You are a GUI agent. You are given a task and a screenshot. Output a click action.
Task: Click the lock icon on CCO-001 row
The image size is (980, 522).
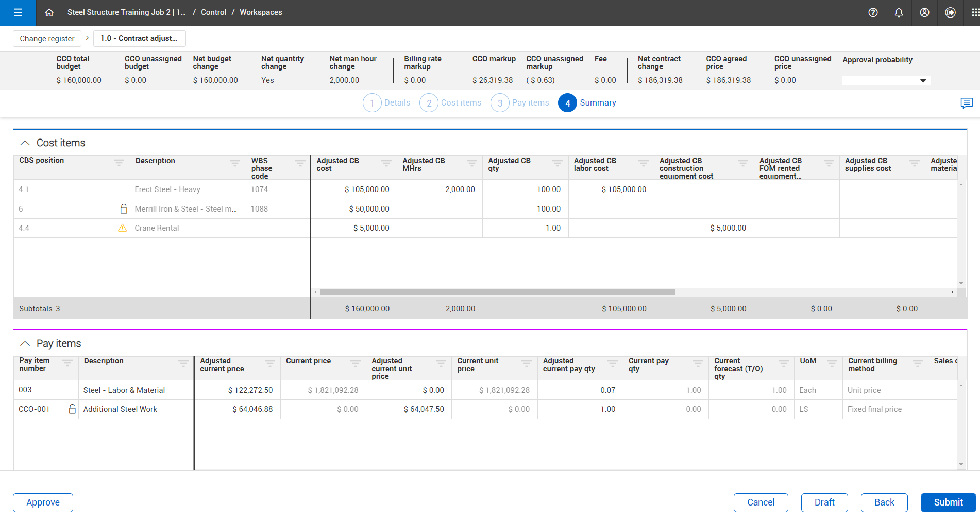point(72,409)
